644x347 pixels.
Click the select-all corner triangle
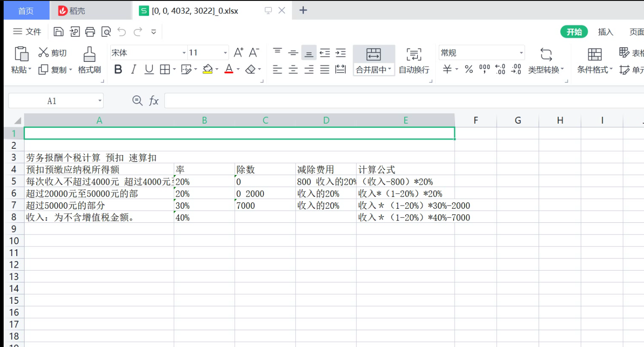(17, 121)
